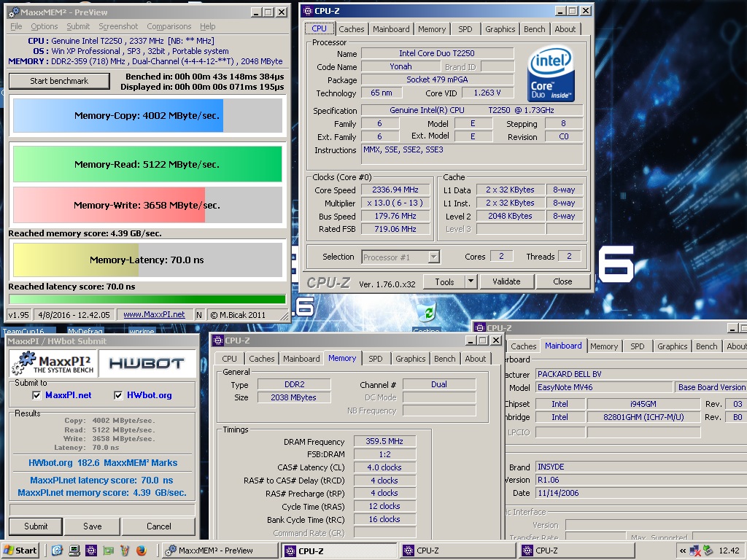
Task: Open the www.MaxxPI.net link
Action: (x=154, y=315)
